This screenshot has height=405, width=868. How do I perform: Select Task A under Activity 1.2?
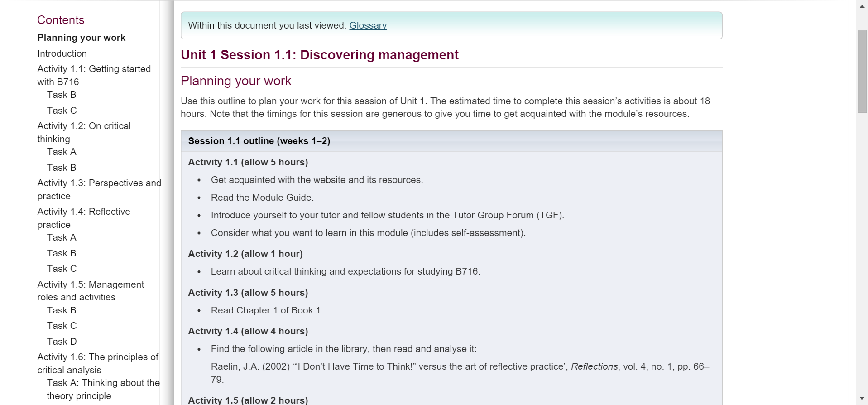click(62, 152)
